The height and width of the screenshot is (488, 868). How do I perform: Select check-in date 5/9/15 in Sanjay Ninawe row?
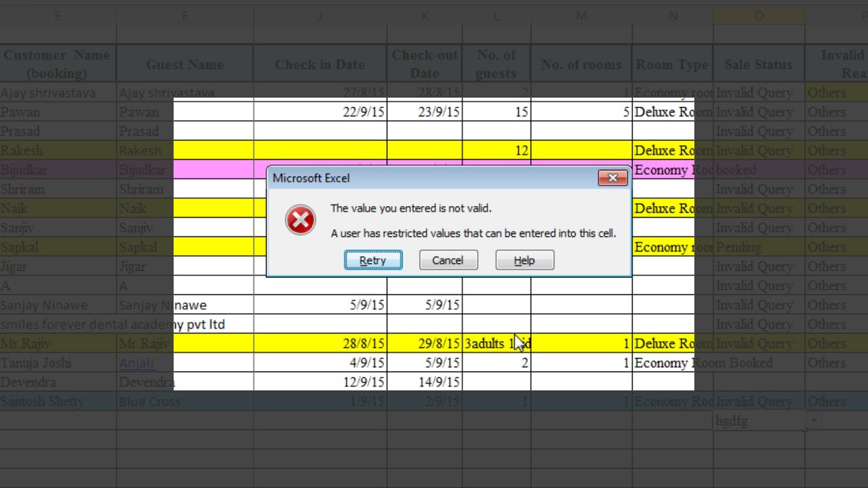point(320,305)
